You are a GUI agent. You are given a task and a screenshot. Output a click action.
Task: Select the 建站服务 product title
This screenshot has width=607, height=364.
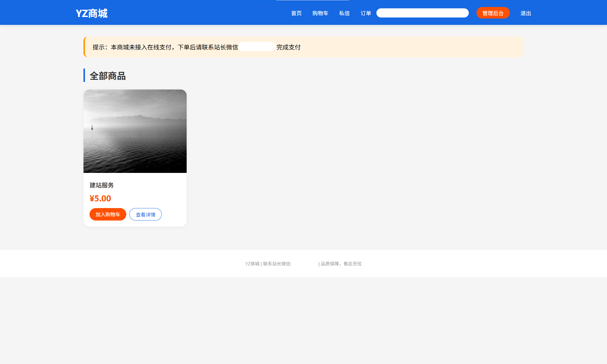(102, 185)
